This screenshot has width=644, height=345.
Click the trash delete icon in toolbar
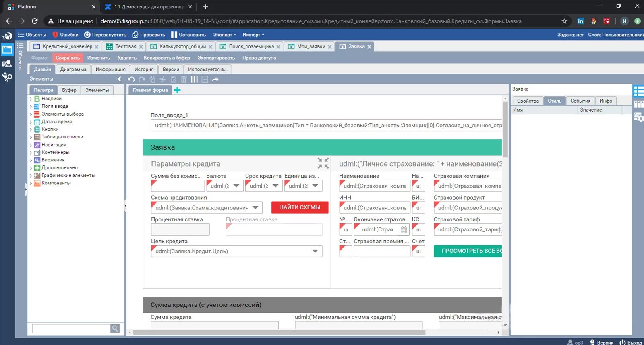tap(184, 79)
